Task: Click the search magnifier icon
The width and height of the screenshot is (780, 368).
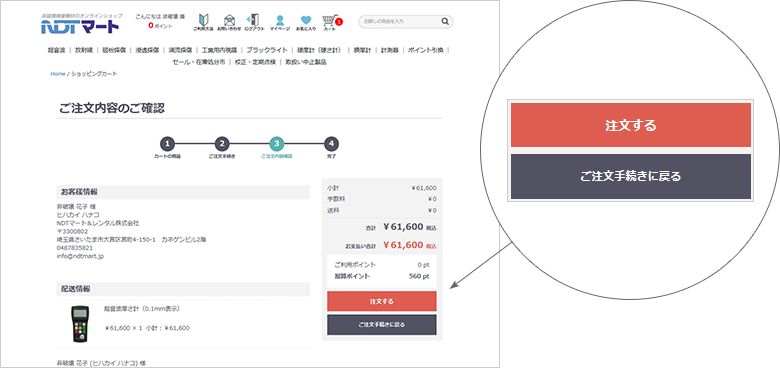Action: pyautogui.click(x=444, y=21)
